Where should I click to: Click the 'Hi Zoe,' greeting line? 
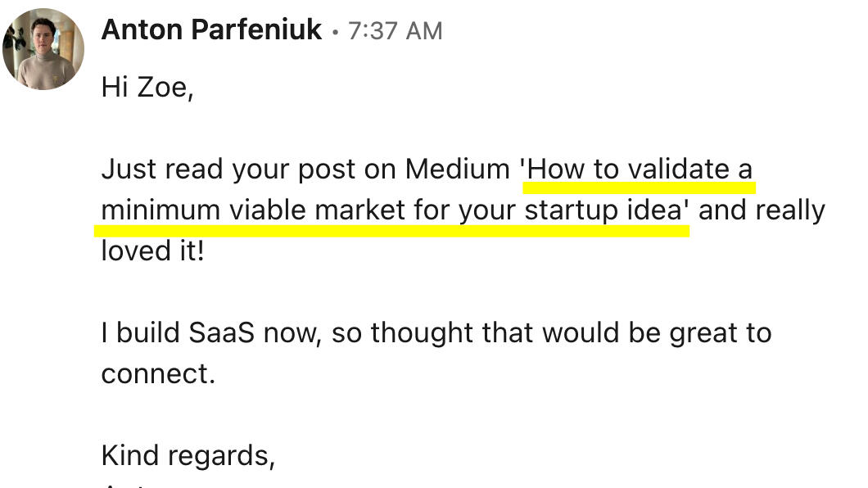[x=147, y=87]
